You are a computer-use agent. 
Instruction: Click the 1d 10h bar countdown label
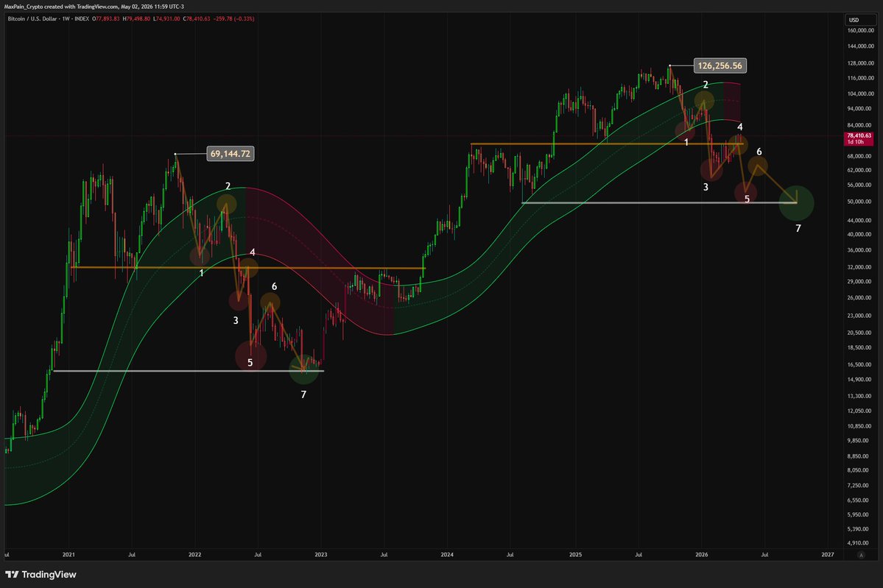point(856,142)
